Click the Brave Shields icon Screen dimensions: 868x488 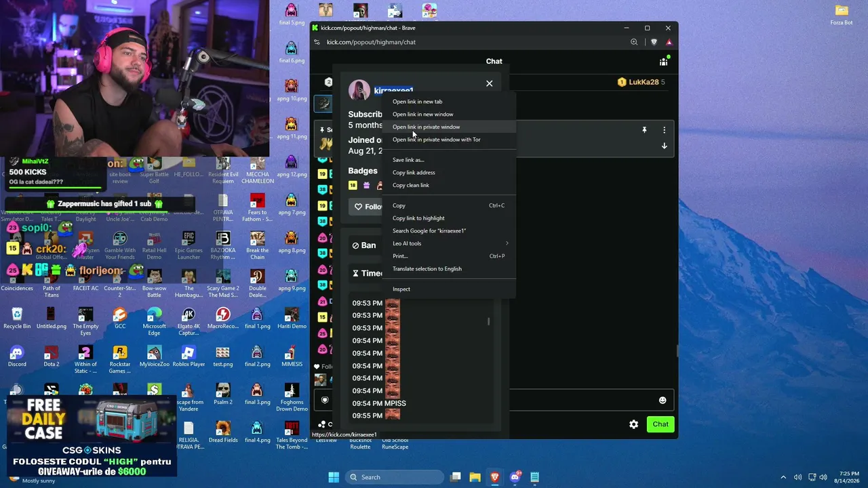654,42
